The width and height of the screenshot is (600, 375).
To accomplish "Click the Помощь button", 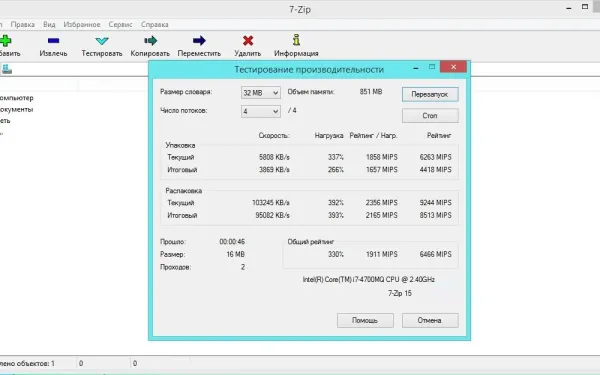I will (365, 320).
